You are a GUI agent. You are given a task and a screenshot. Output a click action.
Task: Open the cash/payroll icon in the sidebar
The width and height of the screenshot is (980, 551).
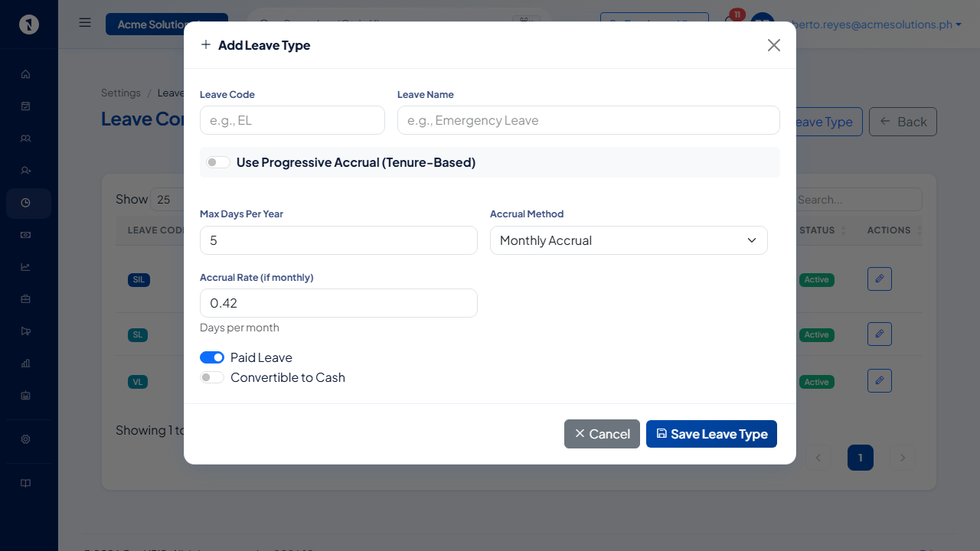(x=25, y=235)
